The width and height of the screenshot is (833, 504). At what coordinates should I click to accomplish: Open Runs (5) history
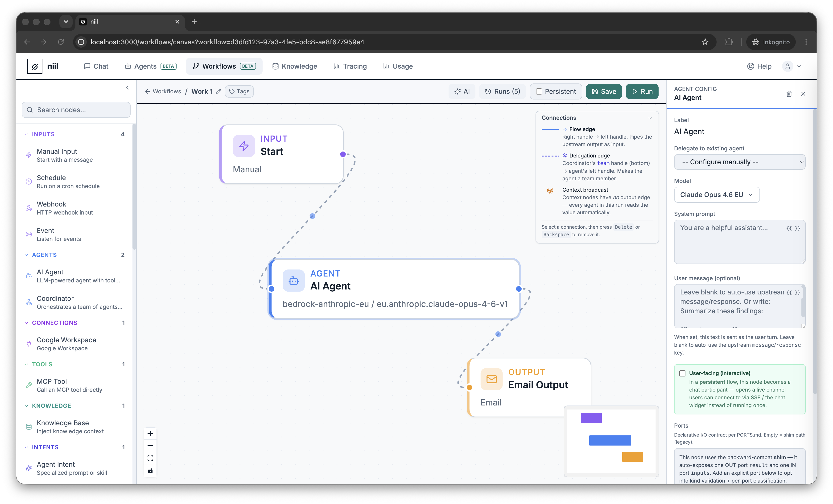[x=502, y=92]
